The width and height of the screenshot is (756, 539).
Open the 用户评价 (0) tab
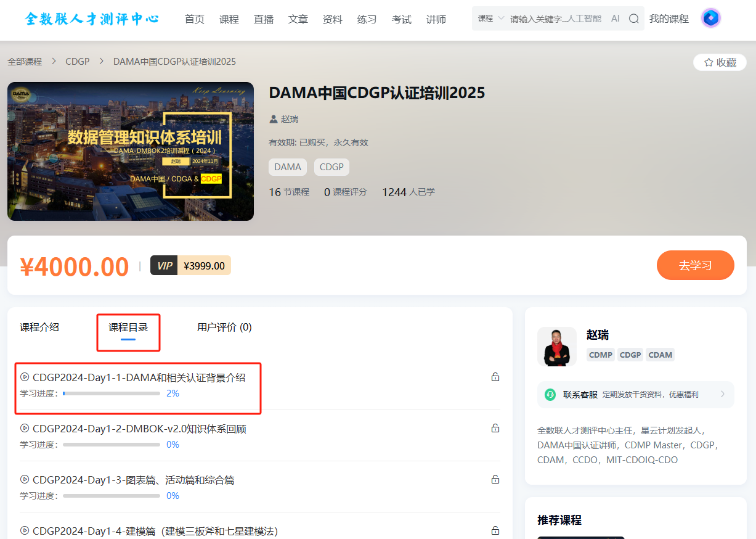pyautogui.click(x=224, y=327)
